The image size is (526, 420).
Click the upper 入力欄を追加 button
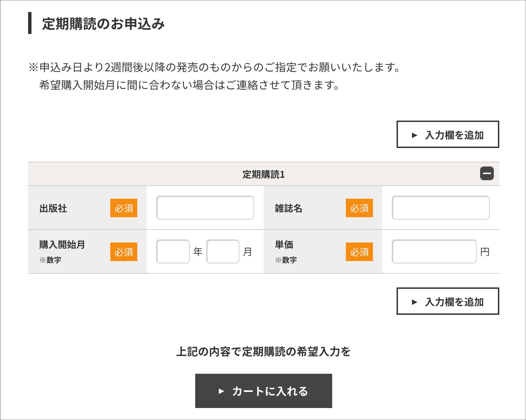click(448, 135)
